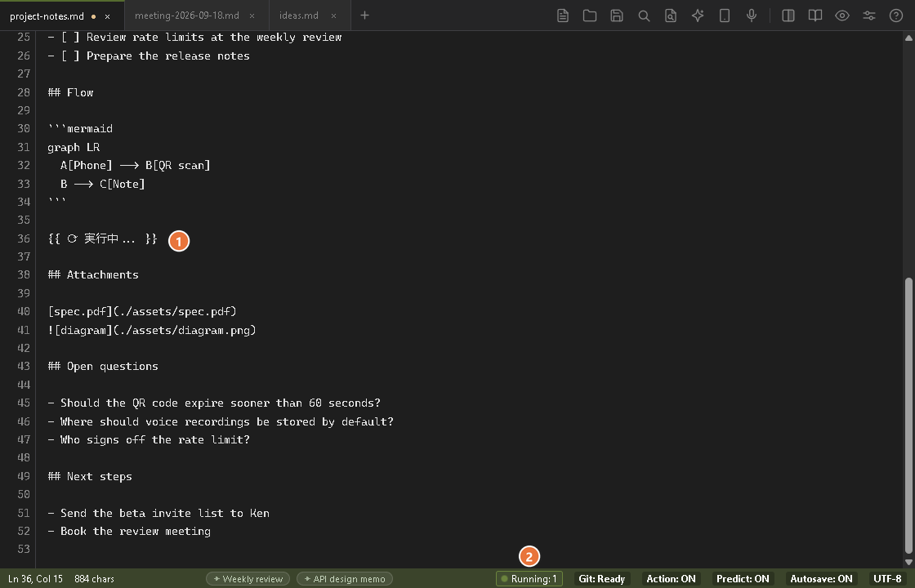Check the Prepare the release notes checkbox
The width and height of the screenshot is (915, 588).
70,56
